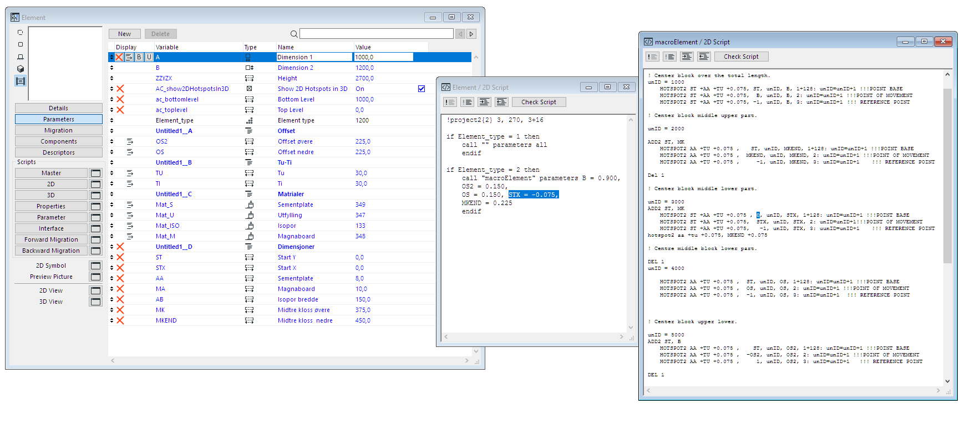Screen dimensions: 980x429
Task: Click next search result arrow
Action: click(471, 34)
